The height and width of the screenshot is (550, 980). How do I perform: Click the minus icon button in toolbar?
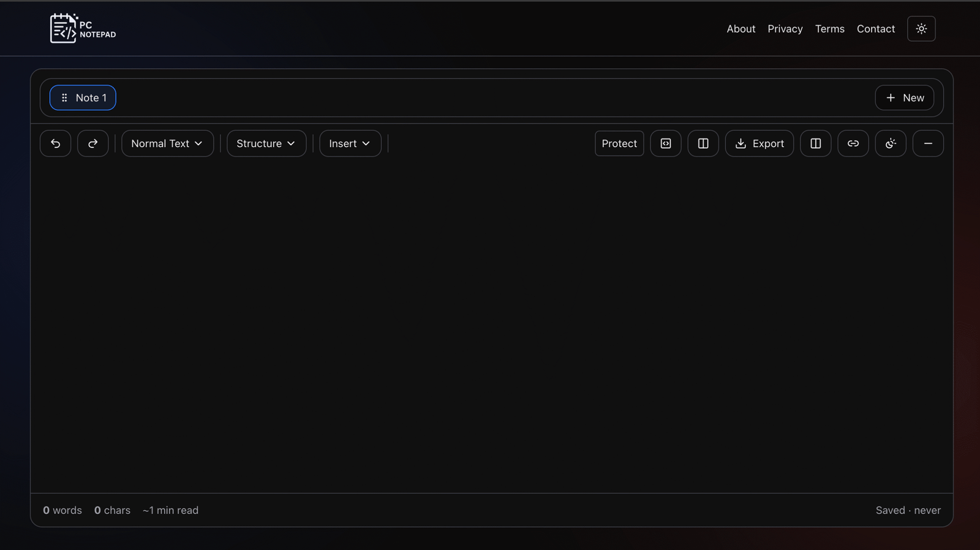click(x=928, y=143)
